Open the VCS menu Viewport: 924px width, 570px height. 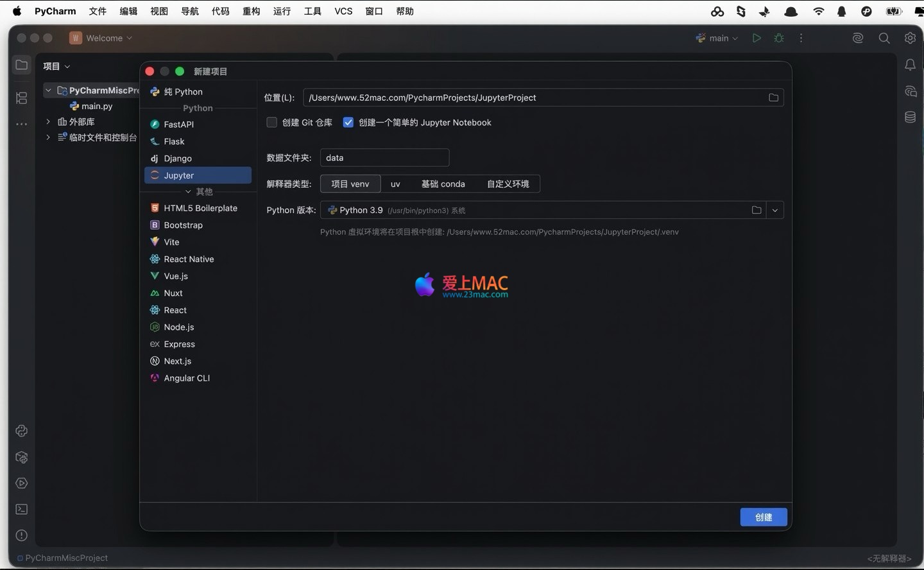pyautogui.click(x=343, y=12)
